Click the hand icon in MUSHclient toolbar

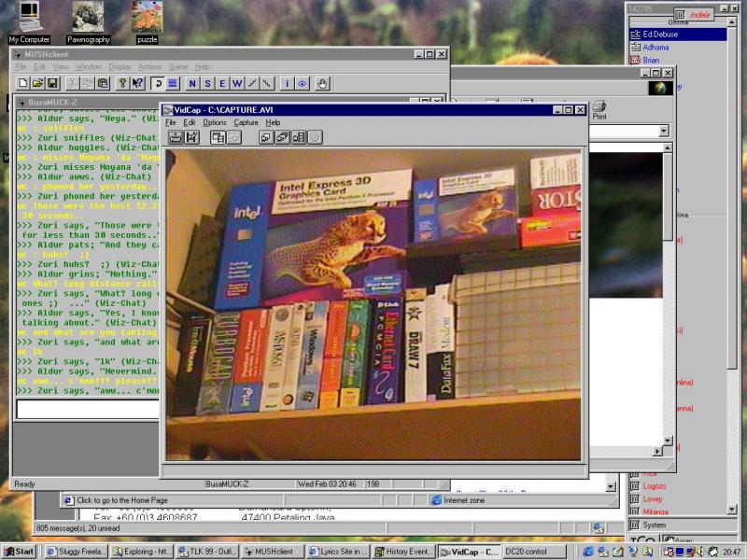point(322,83)
